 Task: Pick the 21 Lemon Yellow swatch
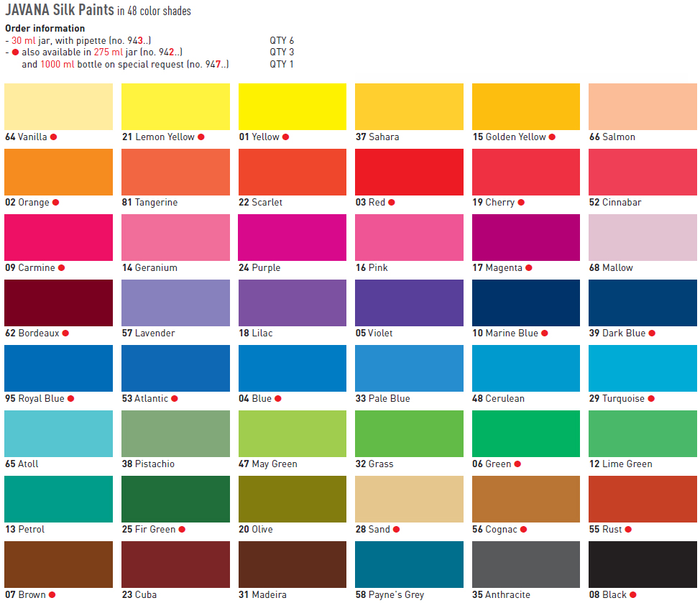175,106
